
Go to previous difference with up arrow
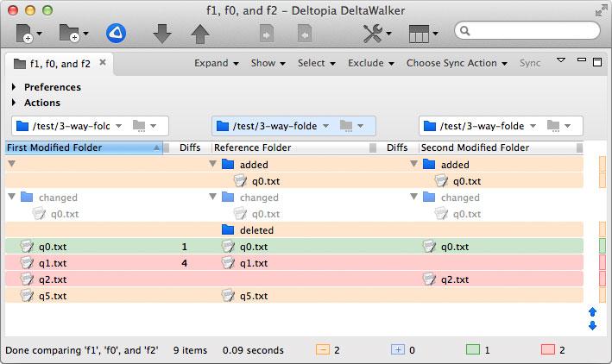[200, 34]
